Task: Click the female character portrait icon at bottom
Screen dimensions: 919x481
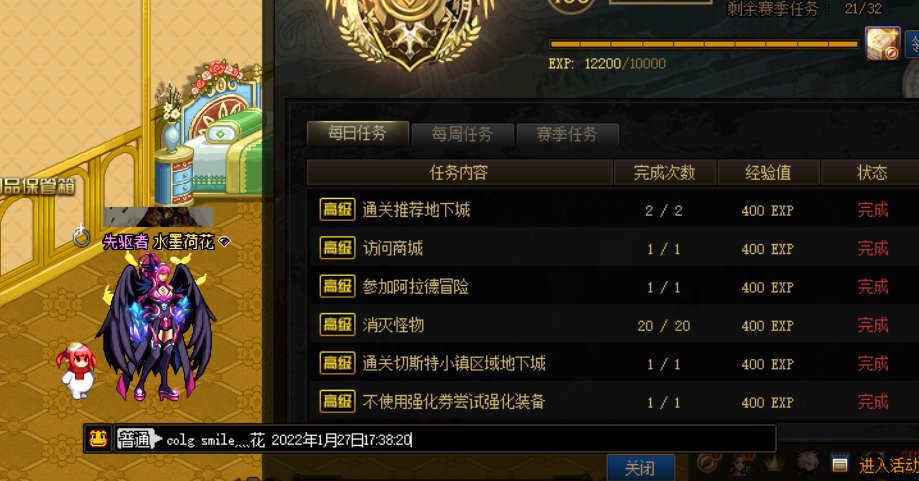Action: 740,464
